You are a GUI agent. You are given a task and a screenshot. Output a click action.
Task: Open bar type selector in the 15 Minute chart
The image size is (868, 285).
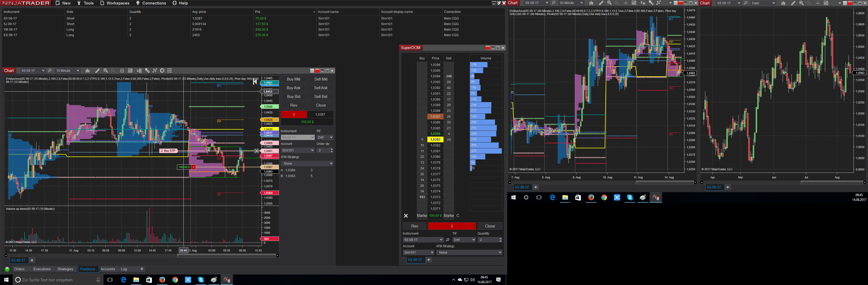coord(88,71)
